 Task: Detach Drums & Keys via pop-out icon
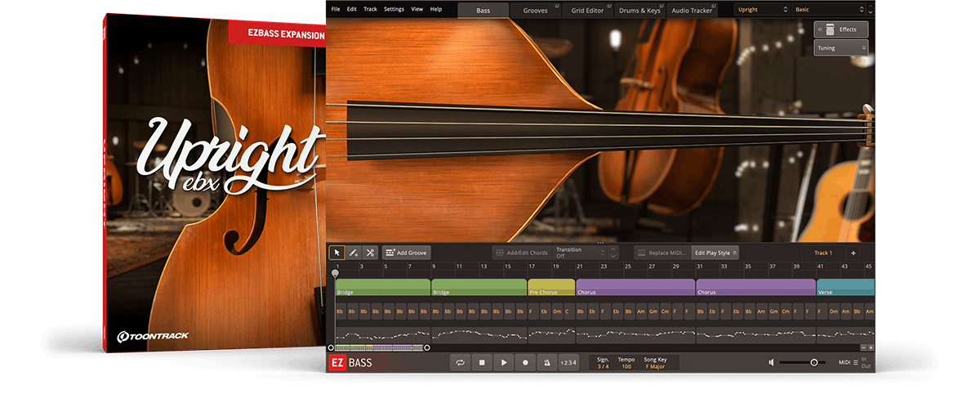click(x=661, y=6)
